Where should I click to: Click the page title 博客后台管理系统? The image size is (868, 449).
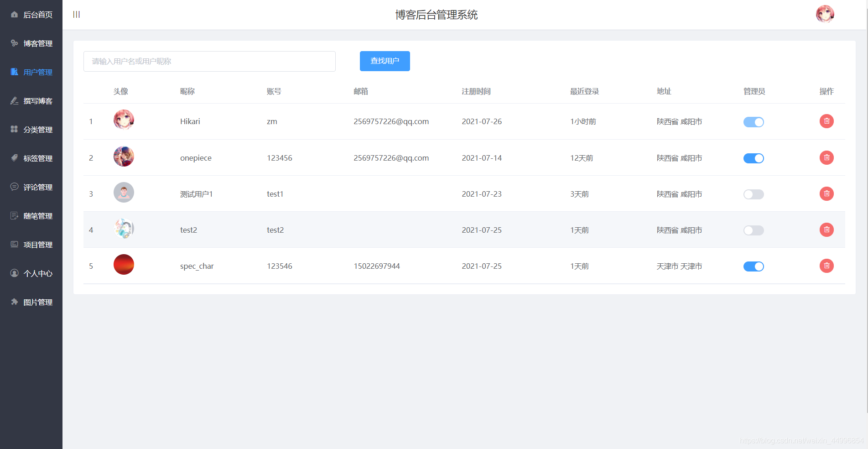(437, 15)
